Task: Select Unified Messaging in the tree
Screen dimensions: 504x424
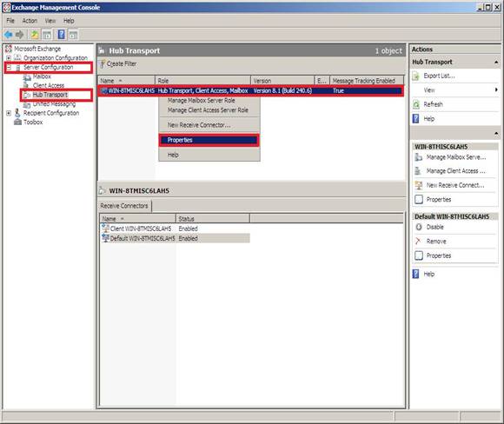Action: point(54,103)
